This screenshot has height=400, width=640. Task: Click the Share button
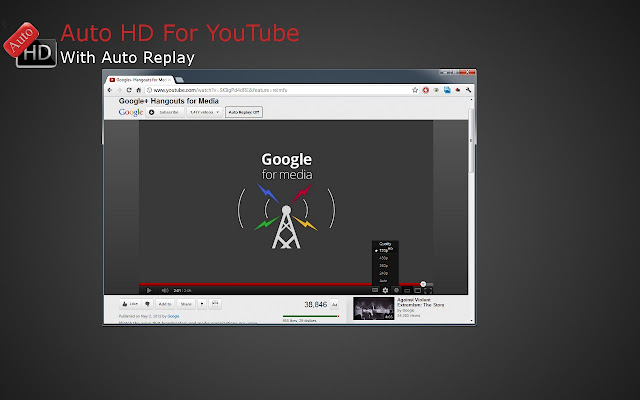[186, 304]
